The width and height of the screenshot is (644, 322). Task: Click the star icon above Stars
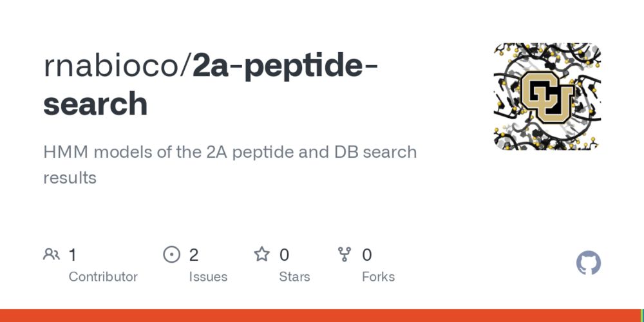(261, 254)
